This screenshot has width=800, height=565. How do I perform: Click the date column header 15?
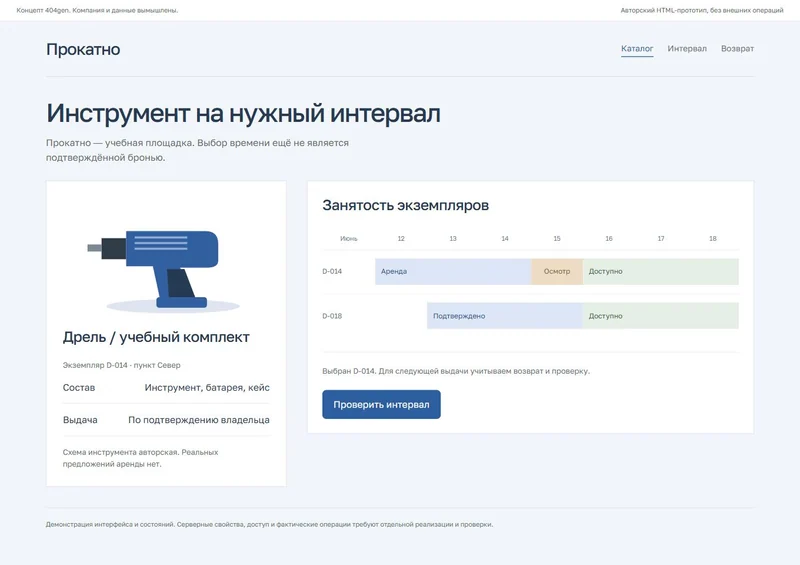tap(557, 238)
